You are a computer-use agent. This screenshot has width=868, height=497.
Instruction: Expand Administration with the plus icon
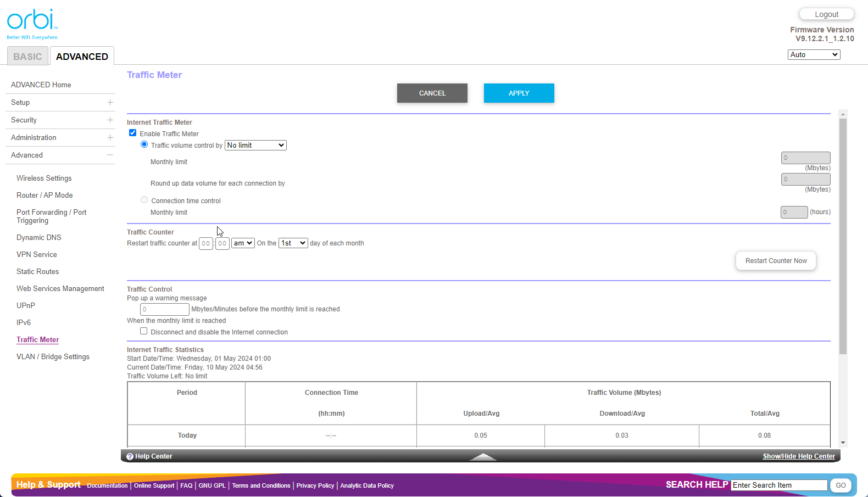[x=110, y=138]
